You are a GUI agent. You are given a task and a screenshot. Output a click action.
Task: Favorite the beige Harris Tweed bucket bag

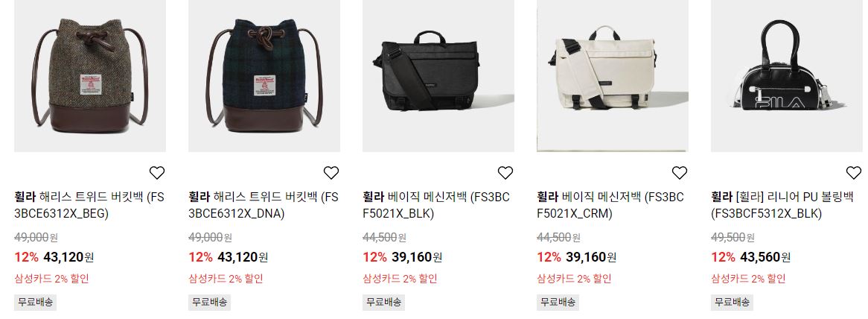[x=157, y=173]
